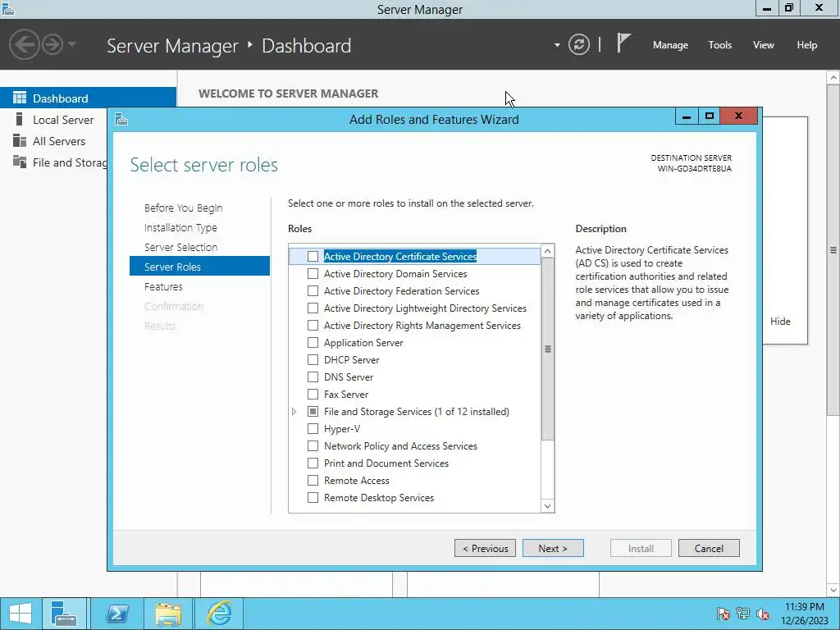Launch PowerShell from the taskbar
This screenshot has width=840, height=630.
(x=117, y=614)
